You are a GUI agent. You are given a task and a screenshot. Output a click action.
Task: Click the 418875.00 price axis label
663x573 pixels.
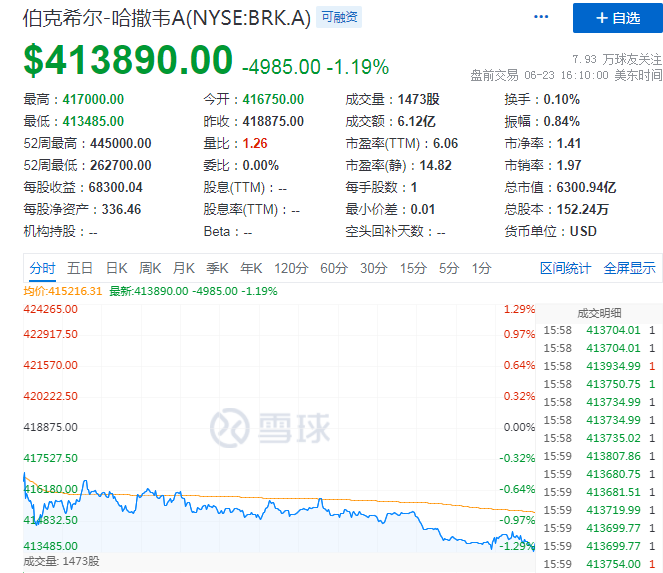click(x=51, y=427)
